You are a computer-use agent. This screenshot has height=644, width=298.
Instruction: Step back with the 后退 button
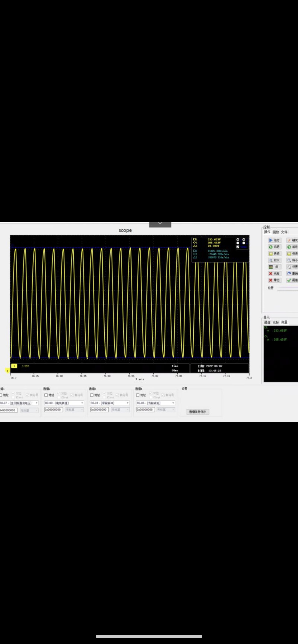(x=274, y=247)
